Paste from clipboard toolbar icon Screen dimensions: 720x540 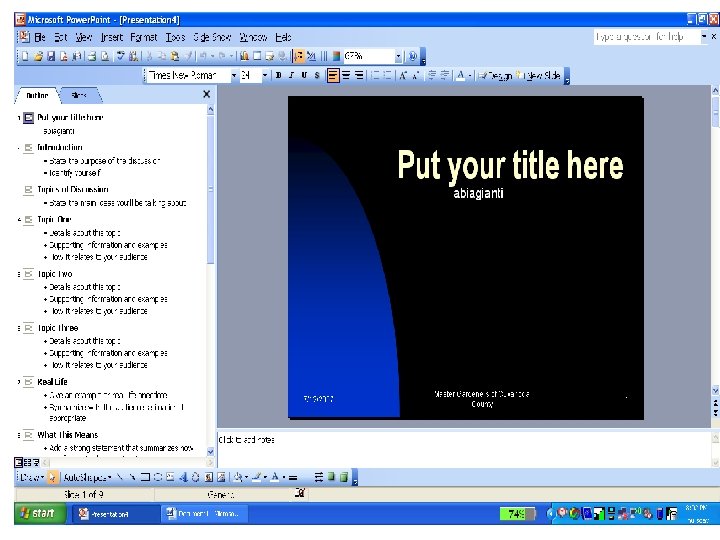[174, 56]
